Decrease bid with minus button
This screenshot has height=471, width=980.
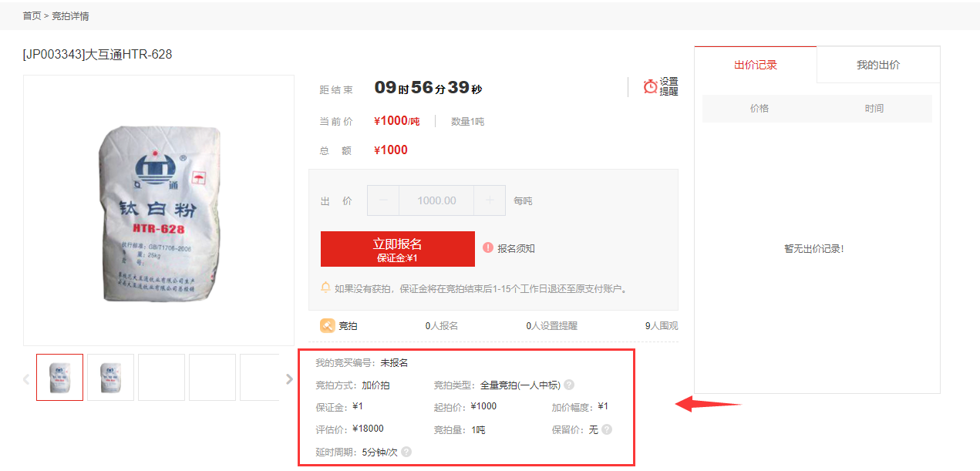383,200
